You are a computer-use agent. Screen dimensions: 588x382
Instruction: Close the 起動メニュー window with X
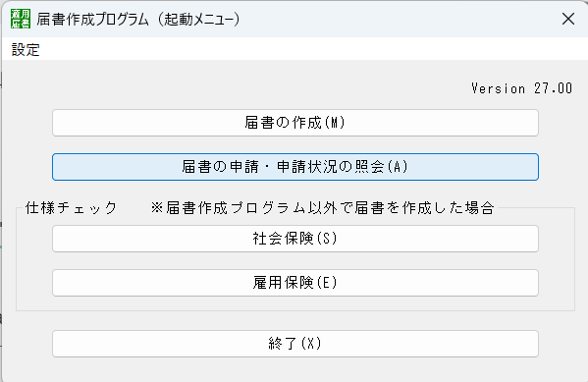coord(568,19)
